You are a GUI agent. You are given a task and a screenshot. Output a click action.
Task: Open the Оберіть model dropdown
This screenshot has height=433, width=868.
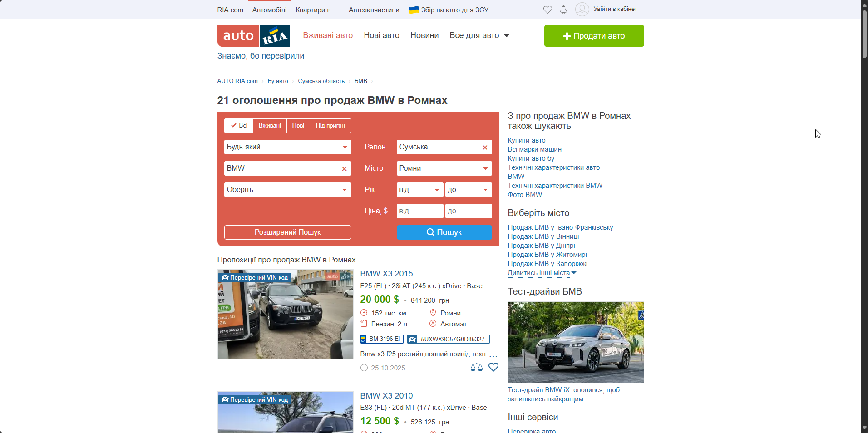(x=288, y=190)
